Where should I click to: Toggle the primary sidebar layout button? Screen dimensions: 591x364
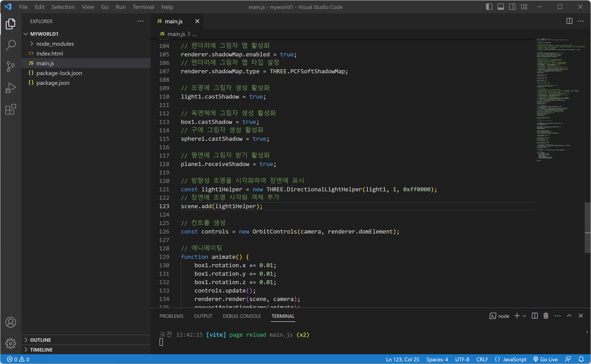click(x=489, y=7)
